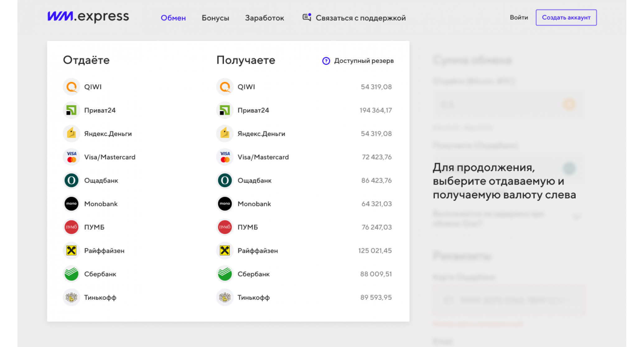The height and width of the screenshot is (347, 644).
Task: Select Visa/Mastercard icon in Получаете column
Action: (x=225, y=157)
